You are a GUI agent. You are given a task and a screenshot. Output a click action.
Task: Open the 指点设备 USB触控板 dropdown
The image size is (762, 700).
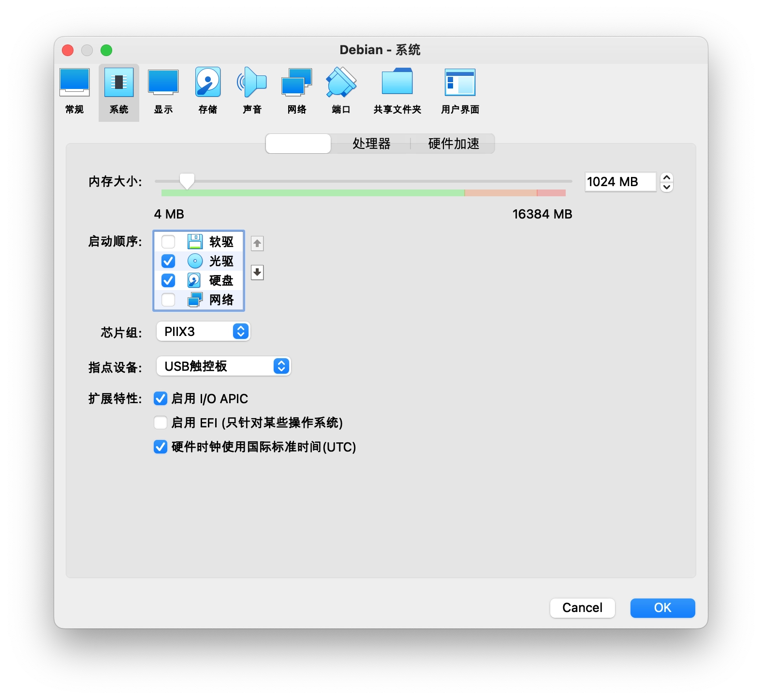[x=224, y=366]
